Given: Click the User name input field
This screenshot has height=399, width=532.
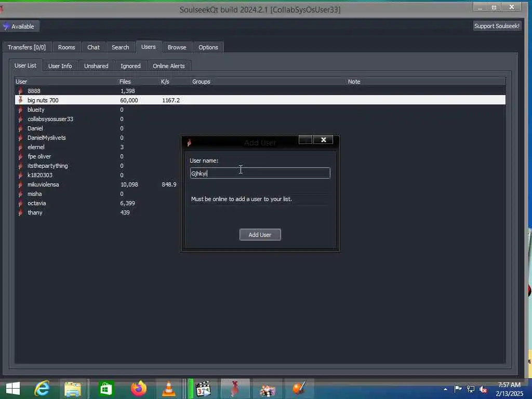Looking at the screenshot, I should point(260,173).
